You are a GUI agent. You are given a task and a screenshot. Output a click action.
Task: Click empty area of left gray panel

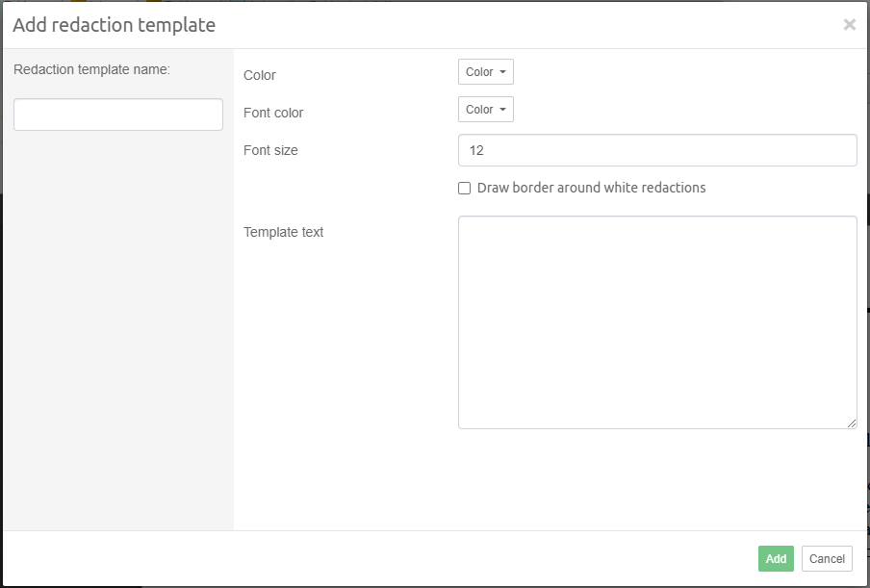tap(118, 337)
